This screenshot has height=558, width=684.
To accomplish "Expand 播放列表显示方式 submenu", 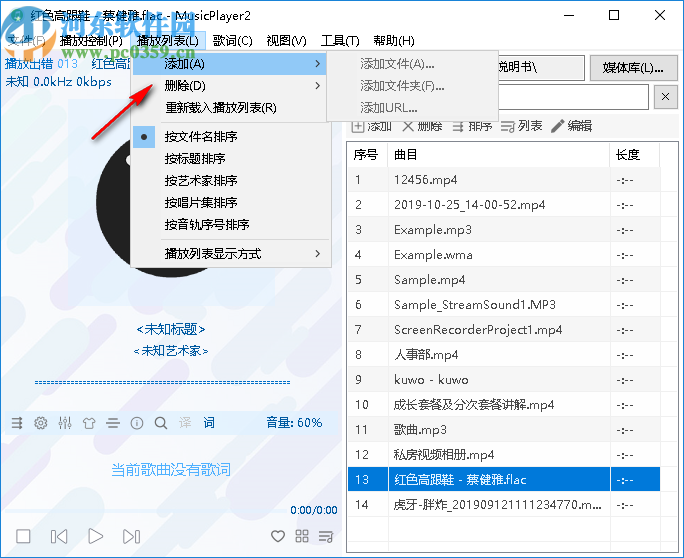I will pyautogui.click(x=229, y=253).
